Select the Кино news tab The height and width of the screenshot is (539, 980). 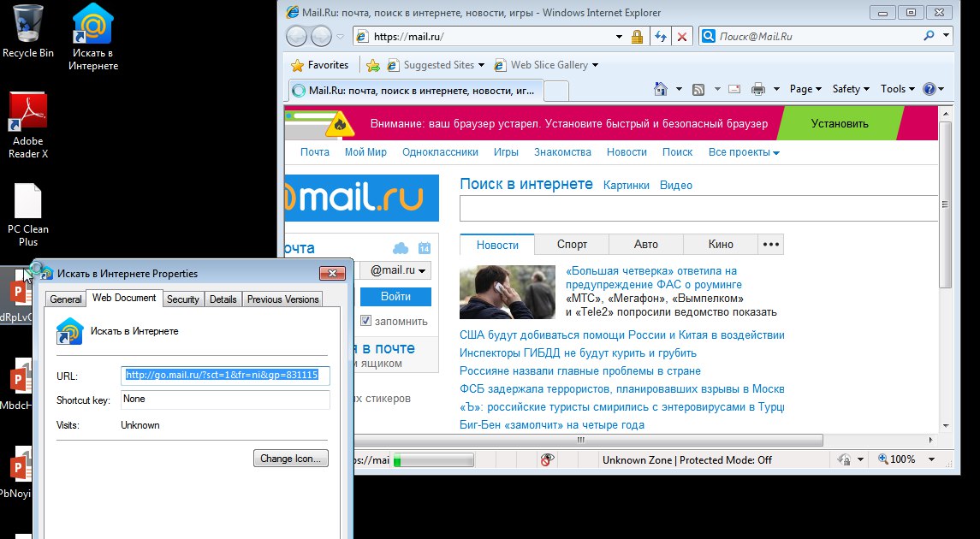point(721,244)
